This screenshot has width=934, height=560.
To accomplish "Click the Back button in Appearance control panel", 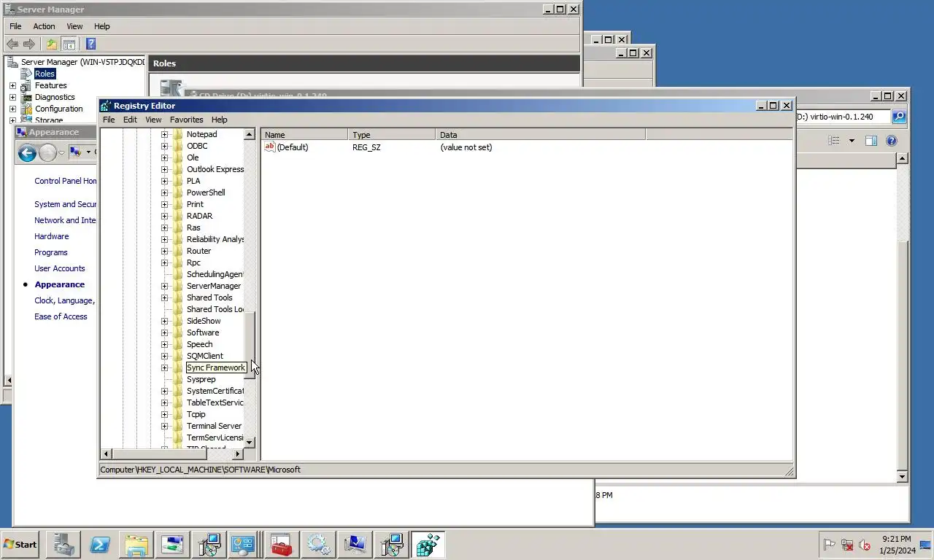I will tap(27, 152).
